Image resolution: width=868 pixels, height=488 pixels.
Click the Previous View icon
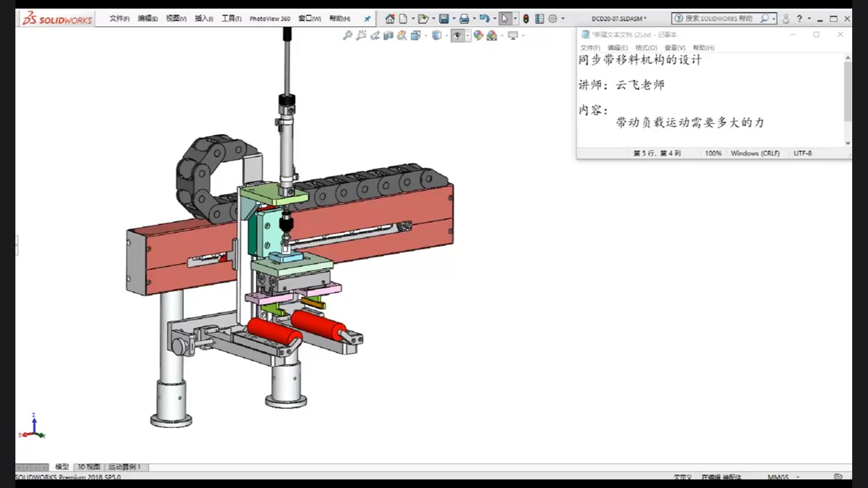pyautogui.click(x=374, y=35)
